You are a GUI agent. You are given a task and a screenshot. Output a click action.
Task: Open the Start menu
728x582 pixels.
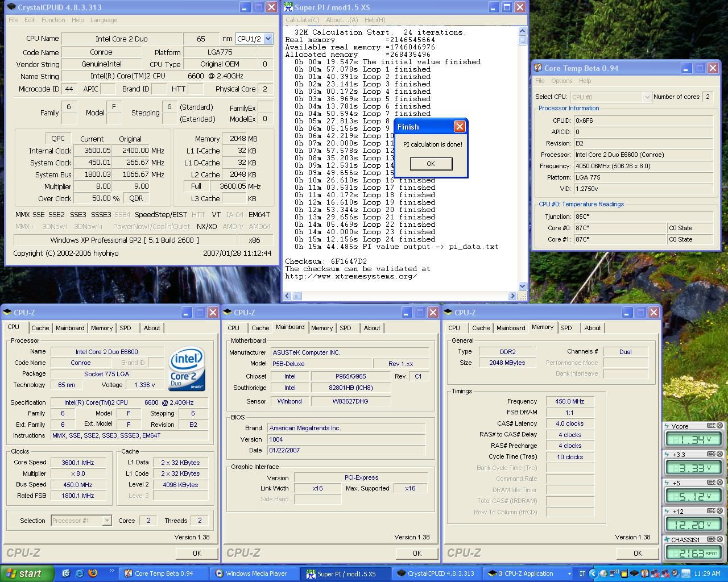point(27,573)
